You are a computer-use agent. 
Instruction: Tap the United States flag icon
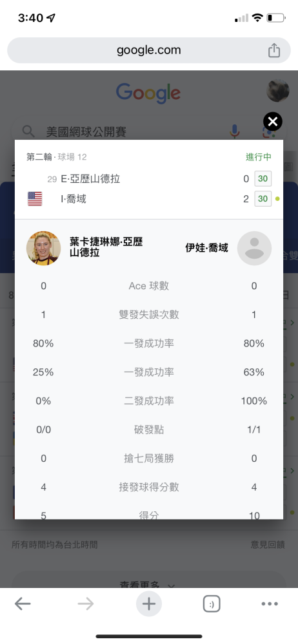(x=35, y=199)
